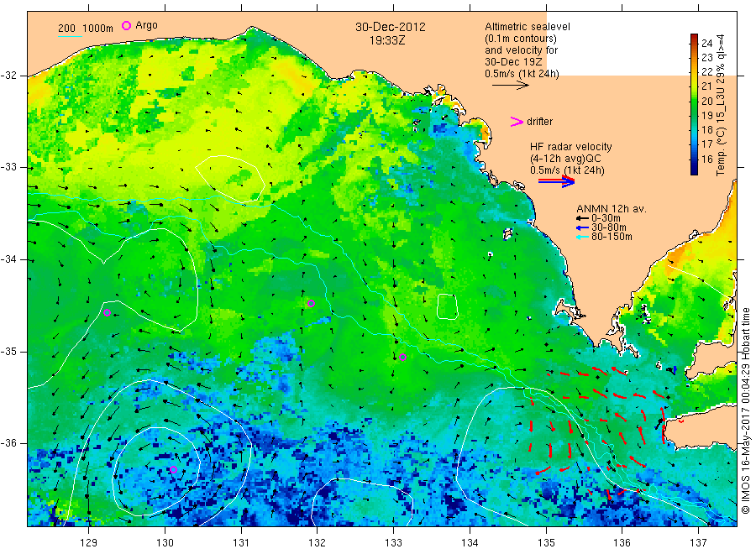This screenshot has width=756, height=554.
Task: Click the 'HF radar velocity' legend heading
Action: 570,147
